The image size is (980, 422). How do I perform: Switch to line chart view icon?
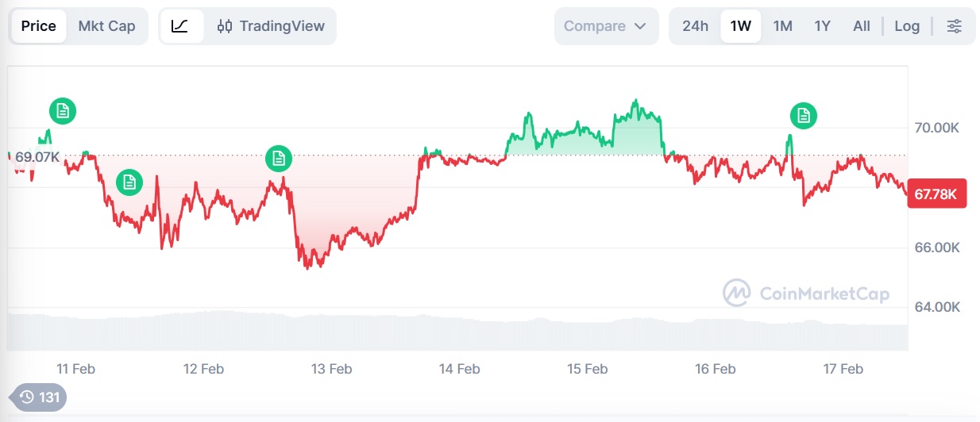[180, 26]
